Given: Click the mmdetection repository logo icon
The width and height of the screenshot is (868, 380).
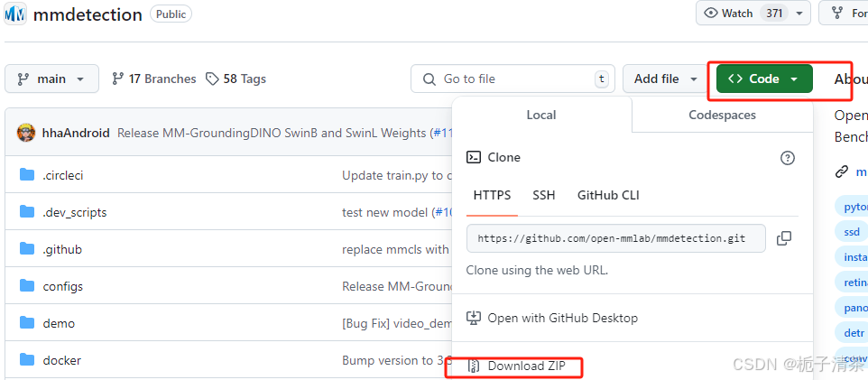Looking at the screenshot, I should tap(15, 14).
